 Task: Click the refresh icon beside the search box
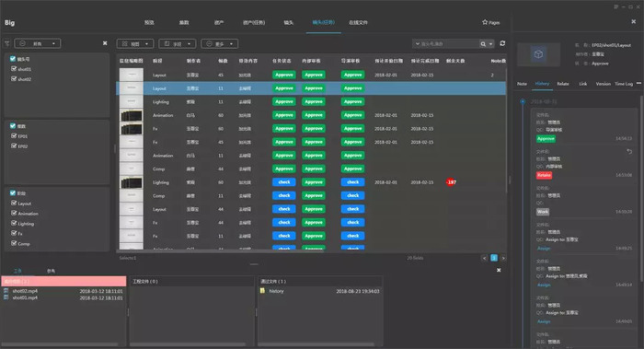point(502,43)
